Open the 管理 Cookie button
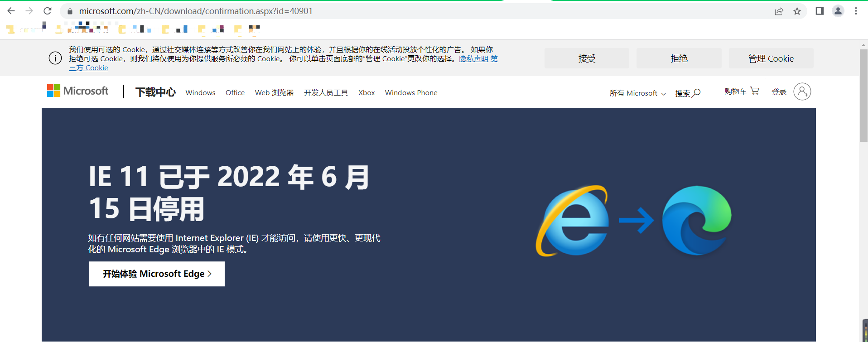 pyautogui.click(x=771, y=58)
